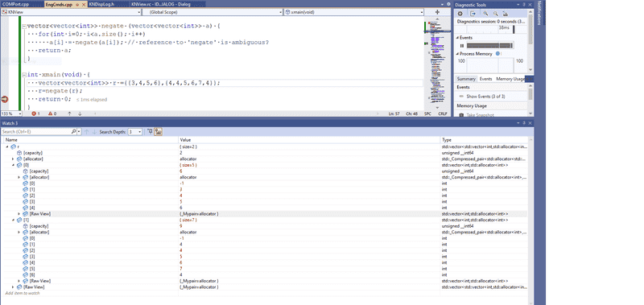Screen dimensions: 644x305
Task: Collapse the r[1] vector node
Action: pos(13,220)
